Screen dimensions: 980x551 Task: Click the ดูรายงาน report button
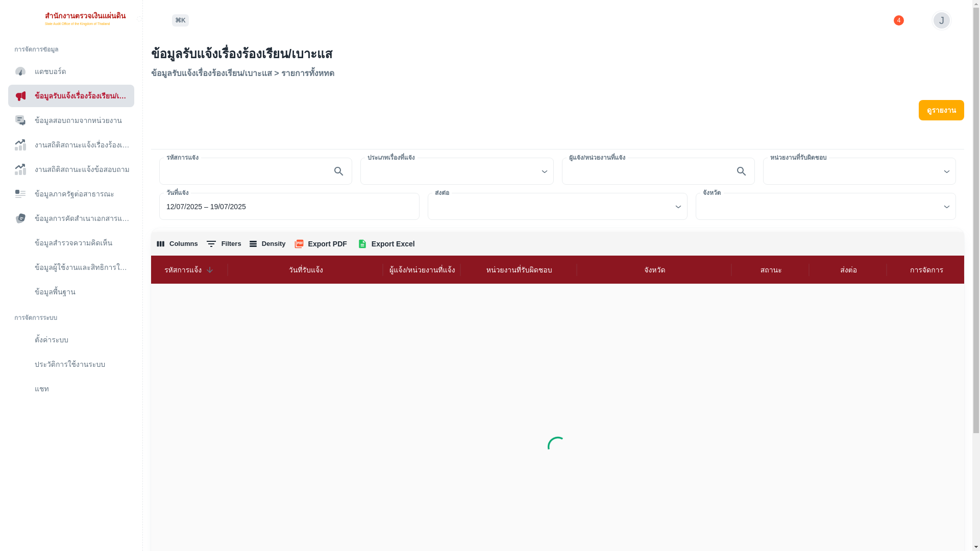[941, 110]
